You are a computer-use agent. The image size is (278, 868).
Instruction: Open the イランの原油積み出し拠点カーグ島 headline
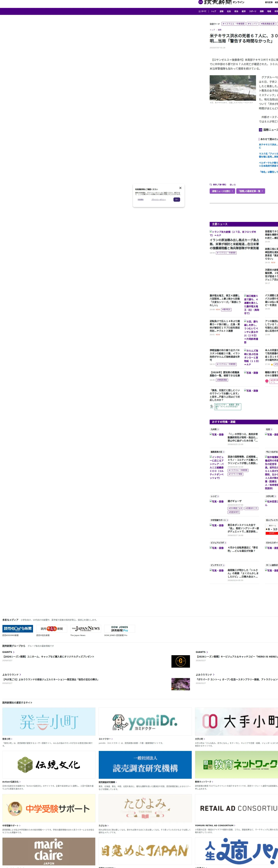tap(234, 244)
